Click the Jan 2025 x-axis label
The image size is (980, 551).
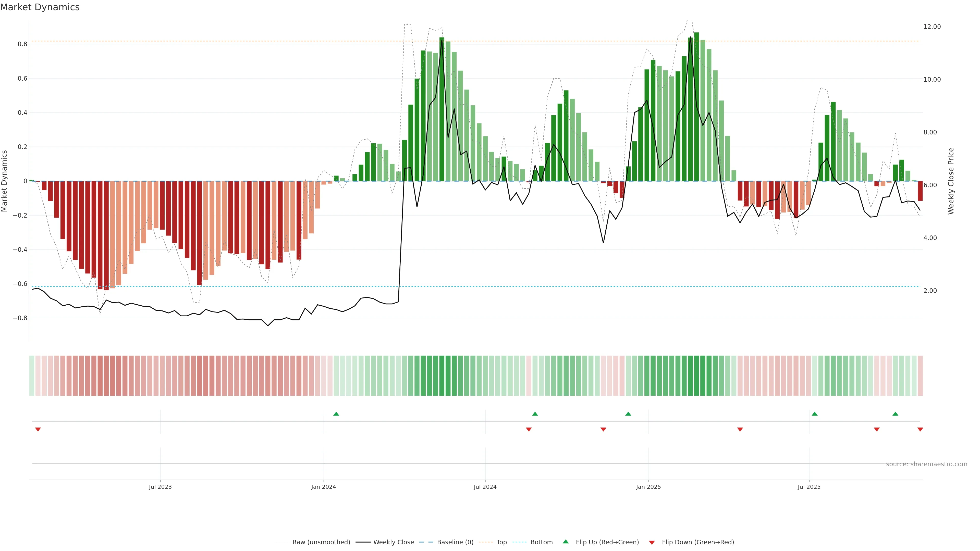click(x=648, y=487)
